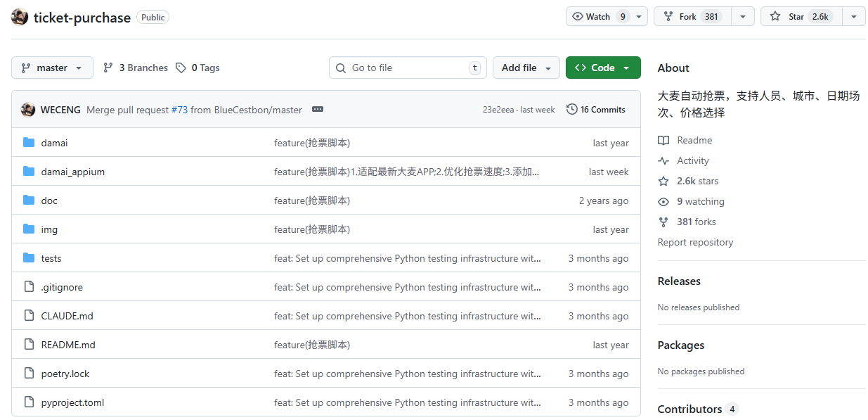View the 0 Tags link
Screen dimensions: 868x420
click(x=197, y=68)
